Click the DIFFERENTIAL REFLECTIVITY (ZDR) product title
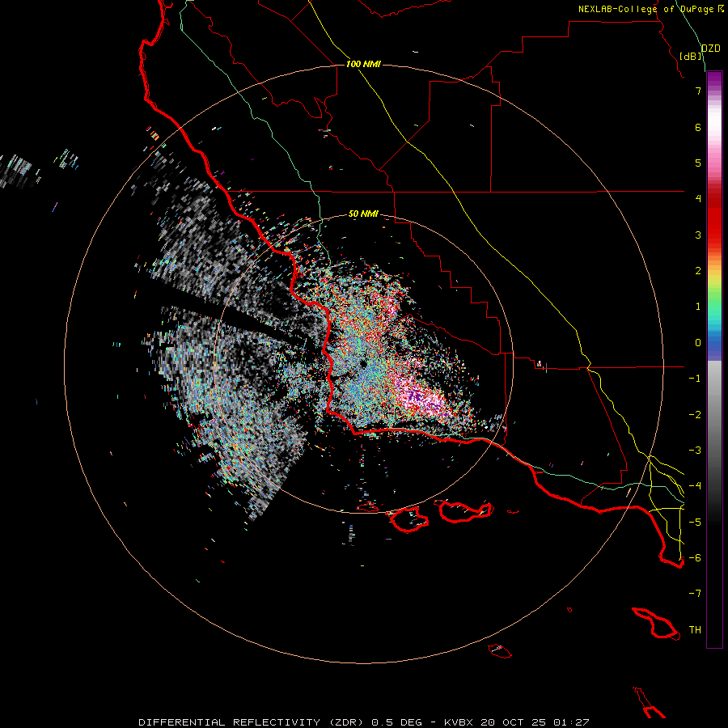This screenshot has width=728, height=728. pos(252,722)
